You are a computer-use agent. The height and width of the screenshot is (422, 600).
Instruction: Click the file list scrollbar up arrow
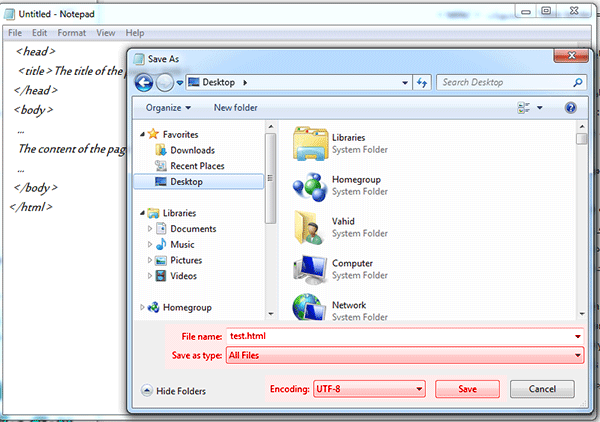click(x=582, y=127)
